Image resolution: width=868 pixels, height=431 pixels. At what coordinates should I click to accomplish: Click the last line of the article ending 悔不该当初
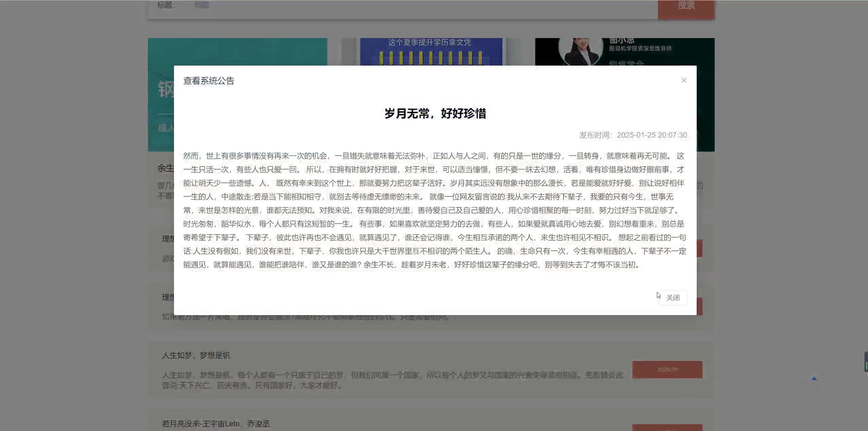coord(411,265)
